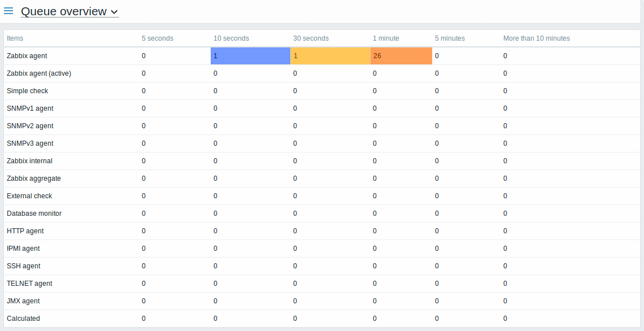The width and height of the screenshot is (644, 331).
Task: Click the 5 seconds column header
Action: click(158, 38)
